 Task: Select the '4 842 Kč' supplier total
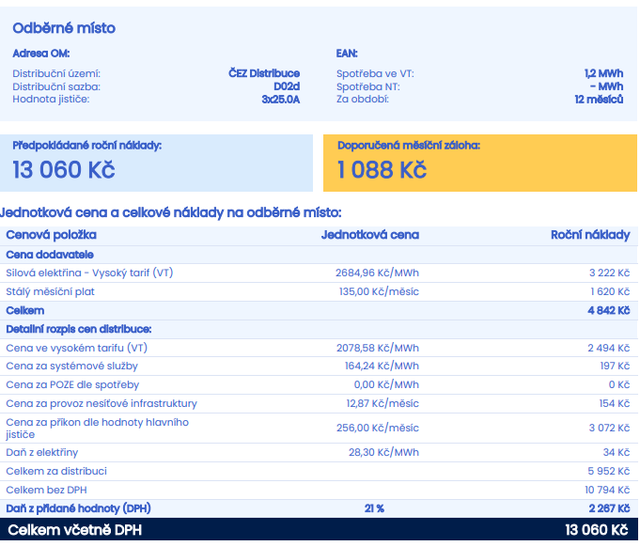[x=609, y=311]
